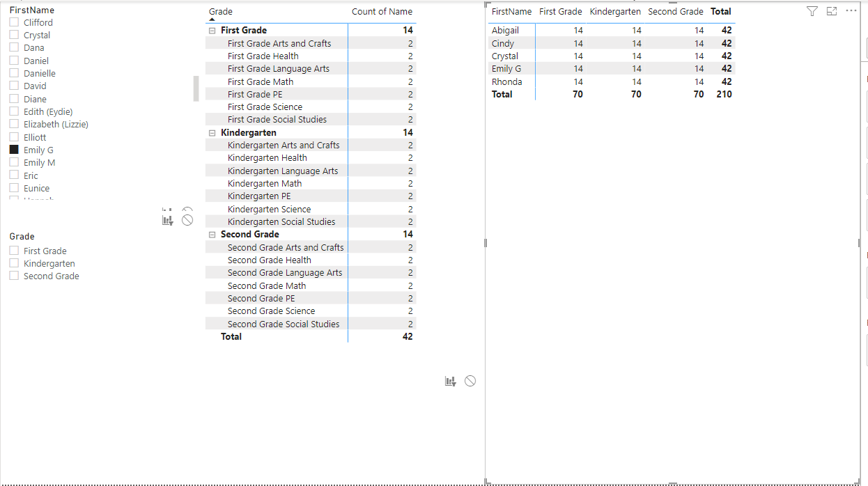This screenshot has width=868, height=486.
Task: Click sort arrow under Grade header
Action: pyautogui.click(x=212, y=20)
